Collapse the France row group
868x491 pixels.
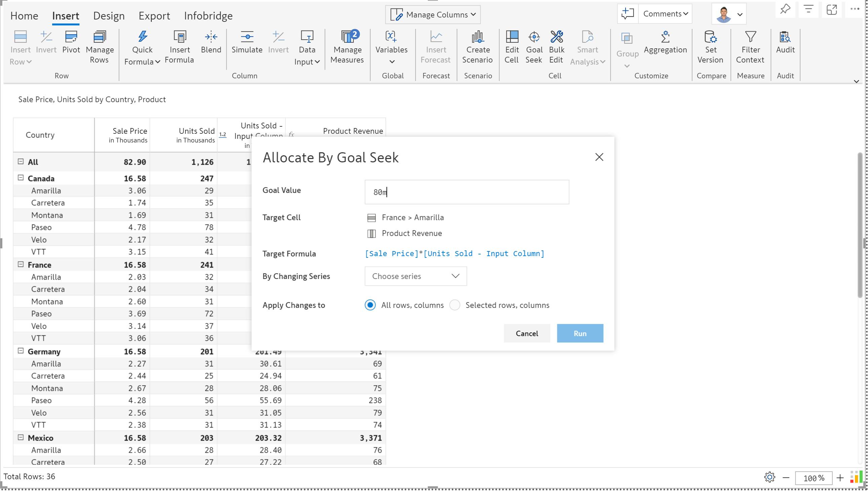point(21,264)
